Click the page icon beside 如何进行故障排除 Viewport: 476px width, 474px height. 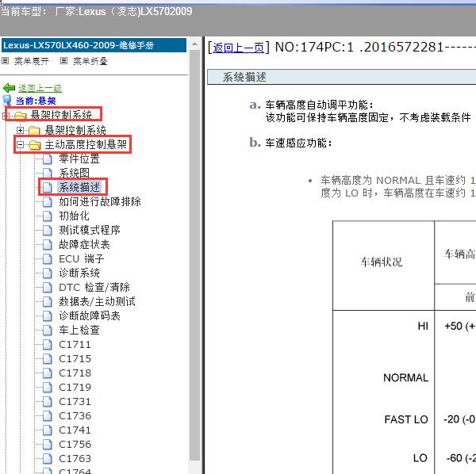click(48, 201)
